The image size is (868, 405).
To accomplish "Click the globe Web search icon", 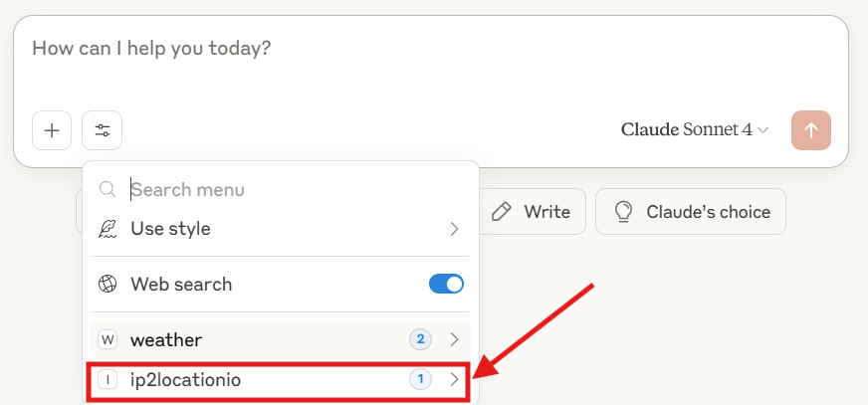I will (x=108, y=284).
